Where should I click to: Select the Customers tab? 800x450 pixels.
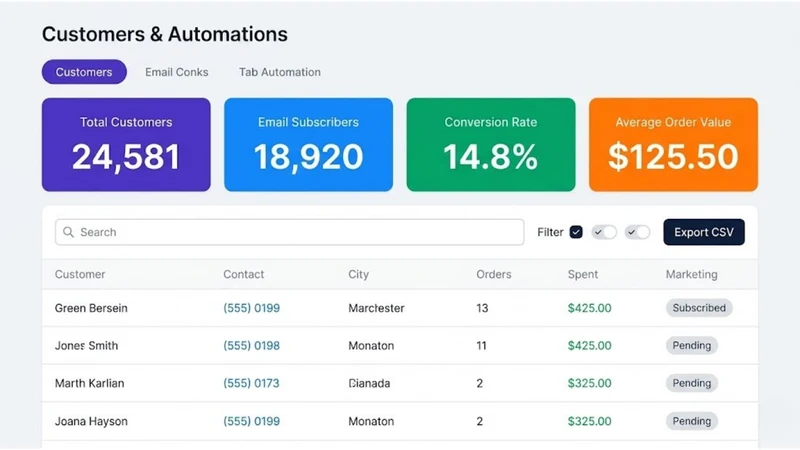84,72
